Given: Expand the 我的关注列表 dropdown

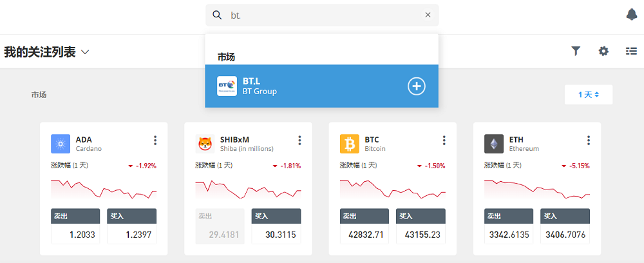Looking at the screenshot, I should [x=85, y=52].
